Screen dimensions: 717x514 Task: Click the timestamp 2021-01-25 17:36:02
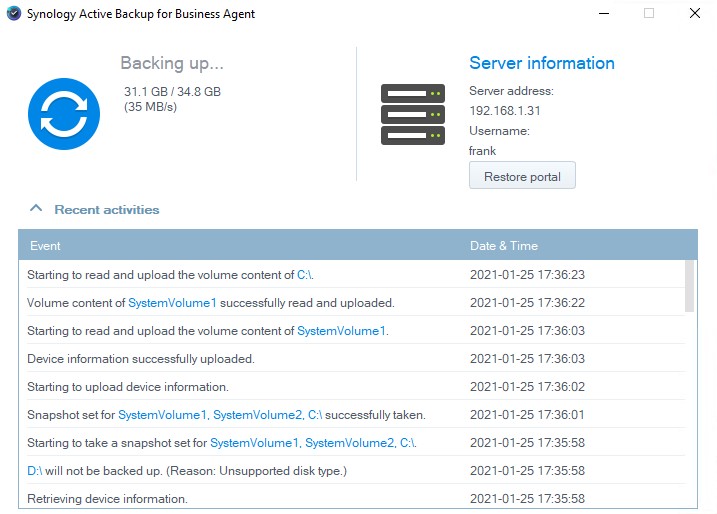(527, 387)
